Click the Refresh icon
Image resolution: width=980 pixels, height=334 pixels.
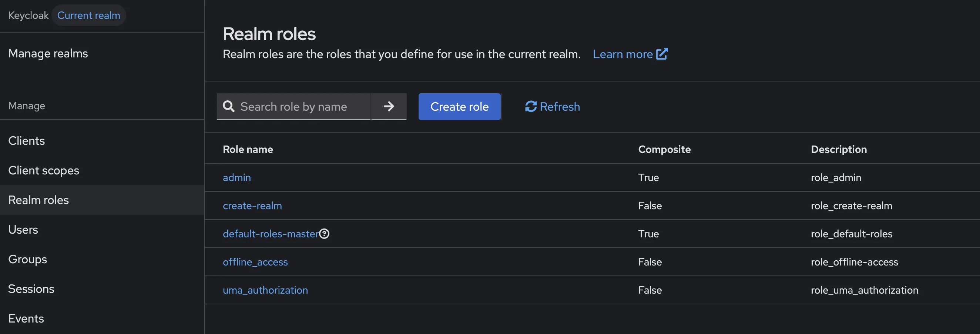point(531,107)
